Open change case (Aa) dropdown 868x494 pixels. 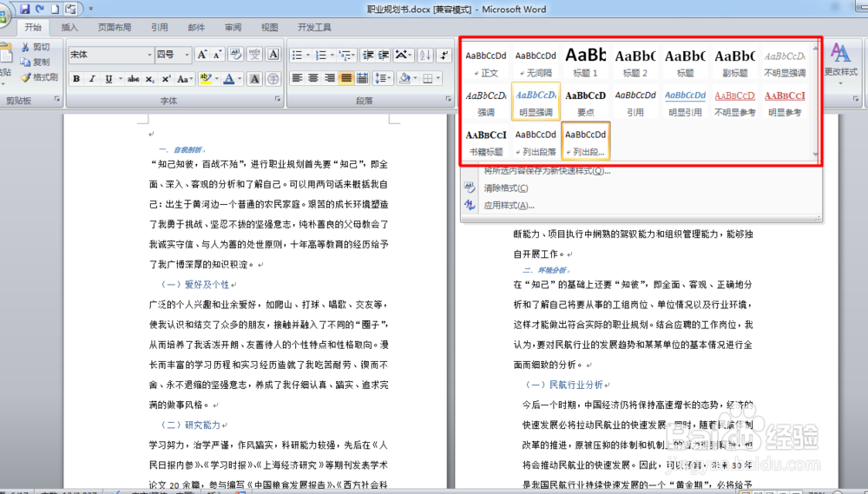[x=184, y=79]
